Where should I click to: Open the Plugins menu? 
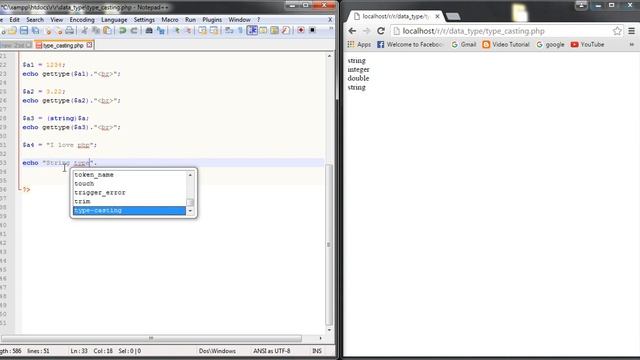[x=212, y=20]
